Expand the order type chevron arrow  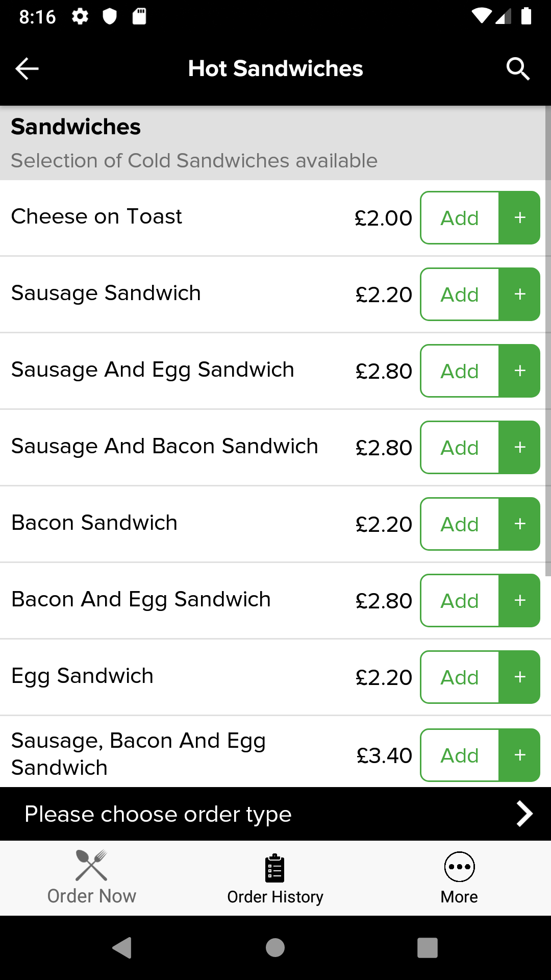(x=524, y=814)
